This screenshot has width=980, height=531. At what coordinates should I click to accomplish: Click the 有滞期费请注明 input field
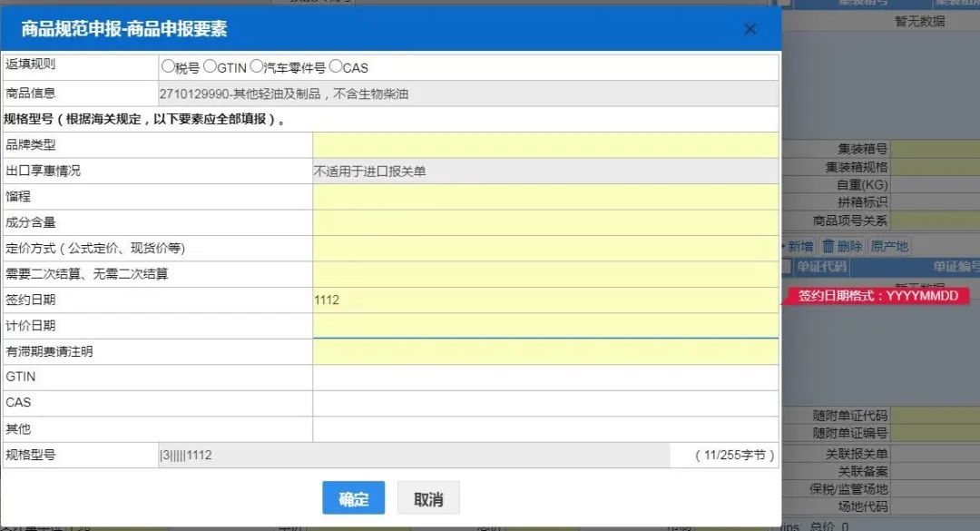545,351
